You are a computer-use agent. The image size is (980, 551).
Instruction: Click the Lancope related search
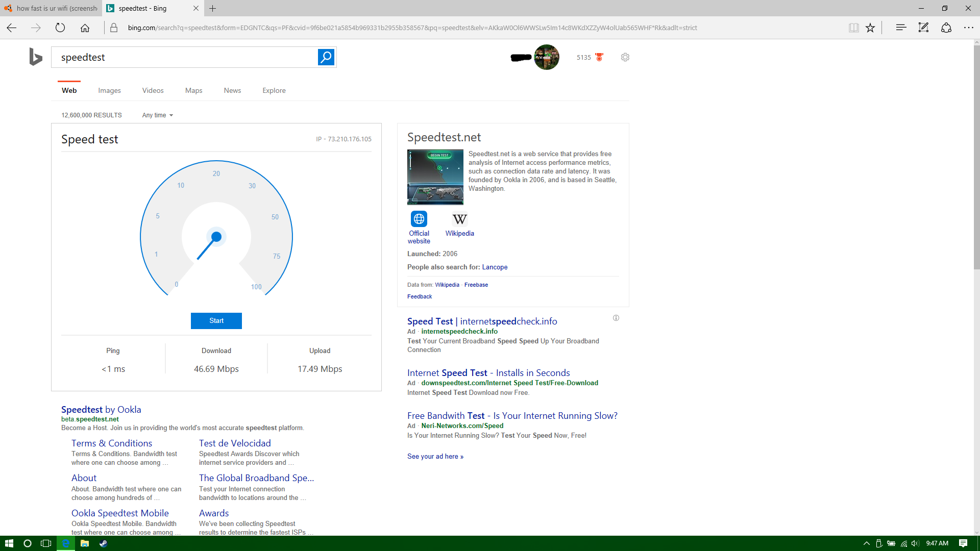[x=495, y=267]
